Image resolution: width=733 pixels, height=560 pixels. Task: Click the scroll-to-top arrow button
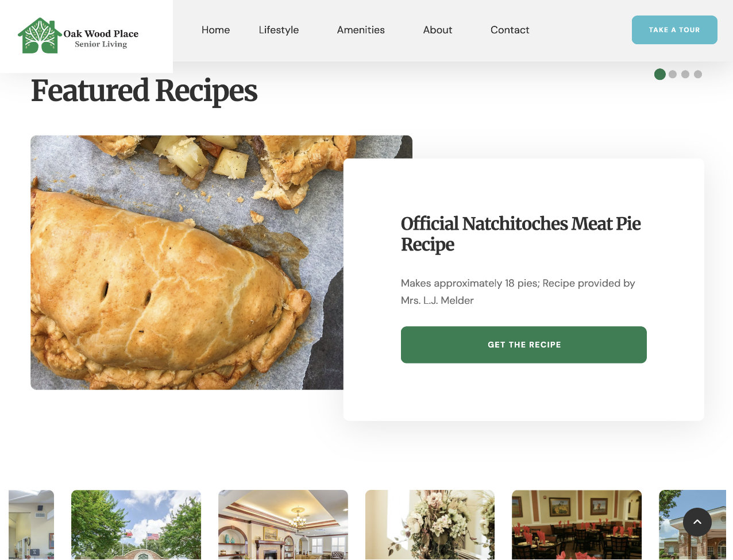tap(697, 522)
